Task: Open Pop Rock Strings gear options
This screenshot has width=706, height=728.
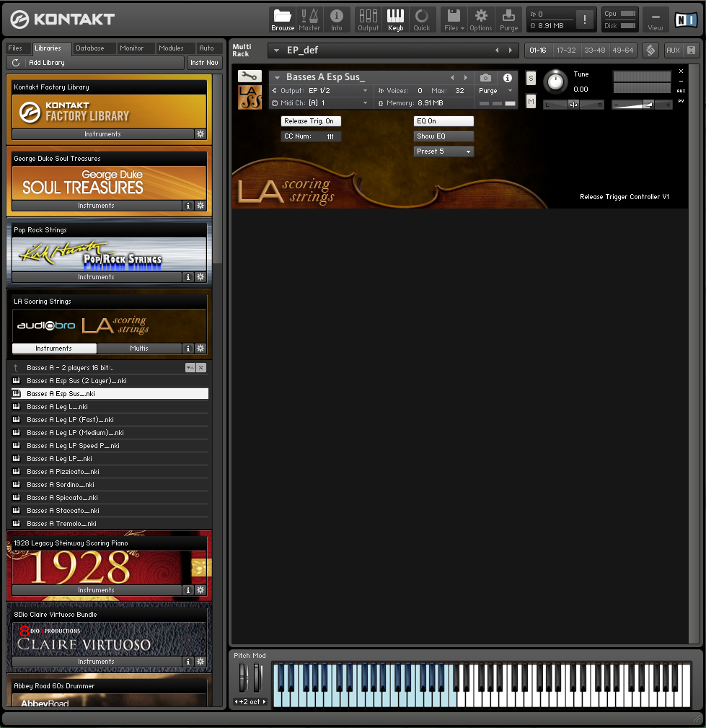Action: point(200,277)
